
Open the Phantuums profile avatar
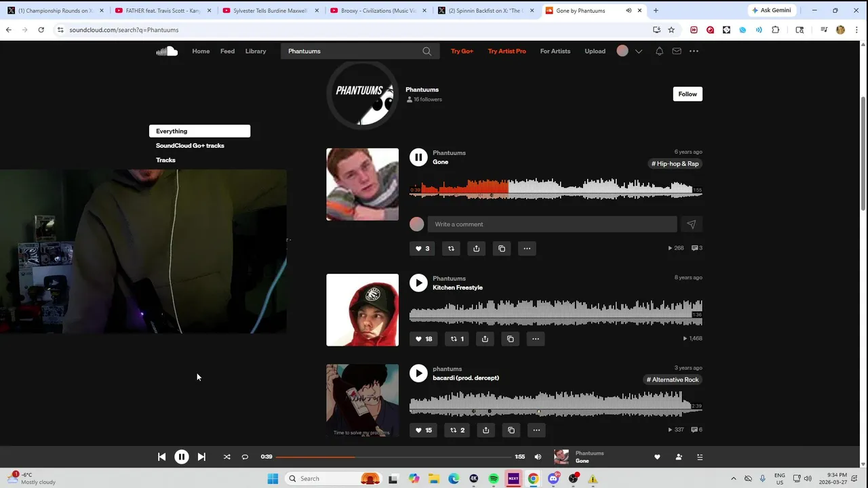pos(363,94)
